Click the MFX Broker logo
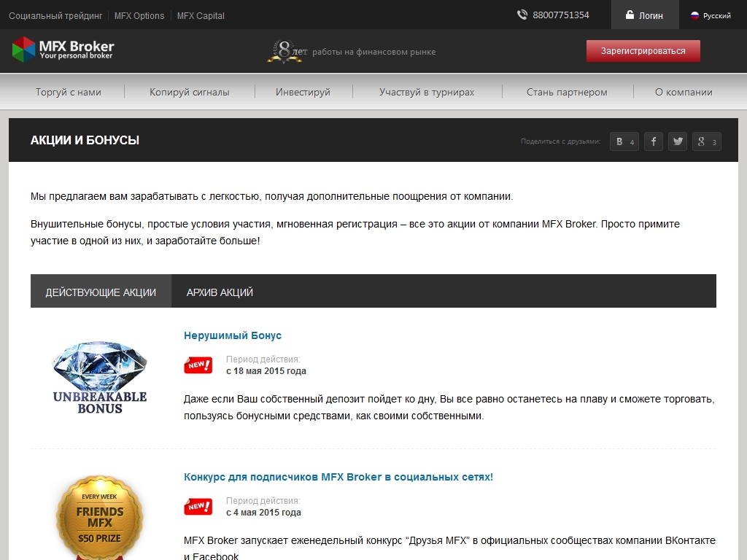Screen dimensions: 747x560 [63, 50]
